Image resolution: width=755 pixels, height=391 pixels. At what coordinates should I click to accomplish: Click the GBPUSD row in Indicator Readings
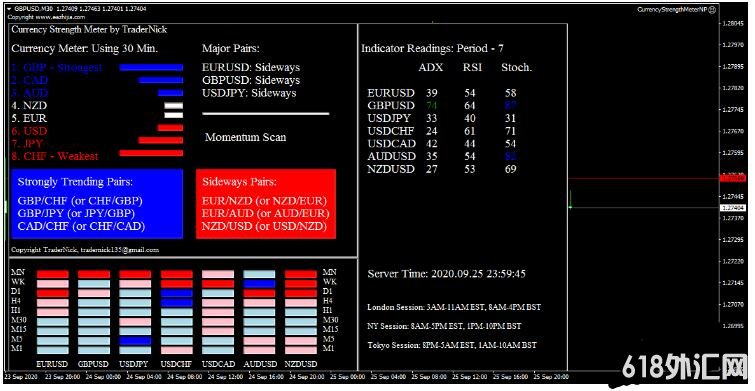tap(442, 105)
